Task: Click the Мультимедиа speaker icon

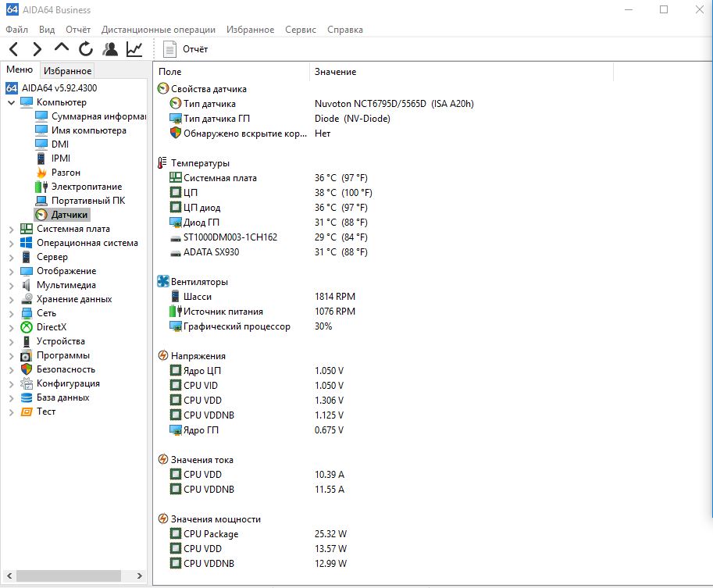Action: [x=27, y=285]
